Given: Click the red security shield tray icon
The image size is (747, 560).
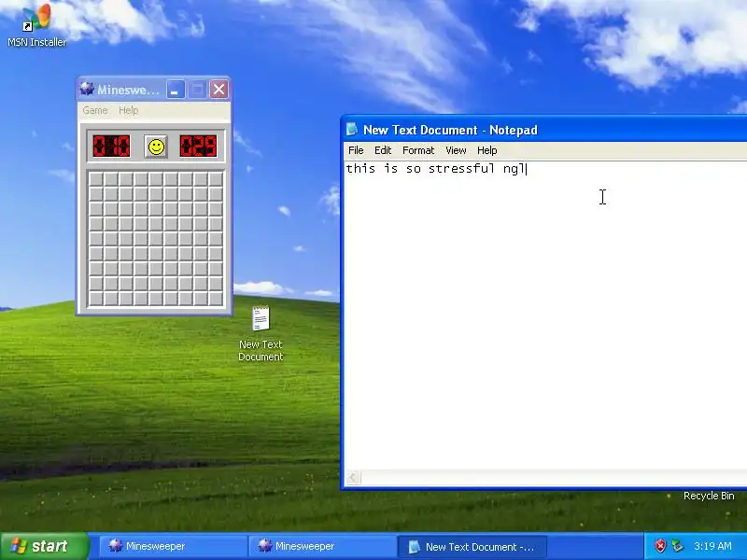Looking at the screenshot, I should pyautogui.click(x=660, y=546).
